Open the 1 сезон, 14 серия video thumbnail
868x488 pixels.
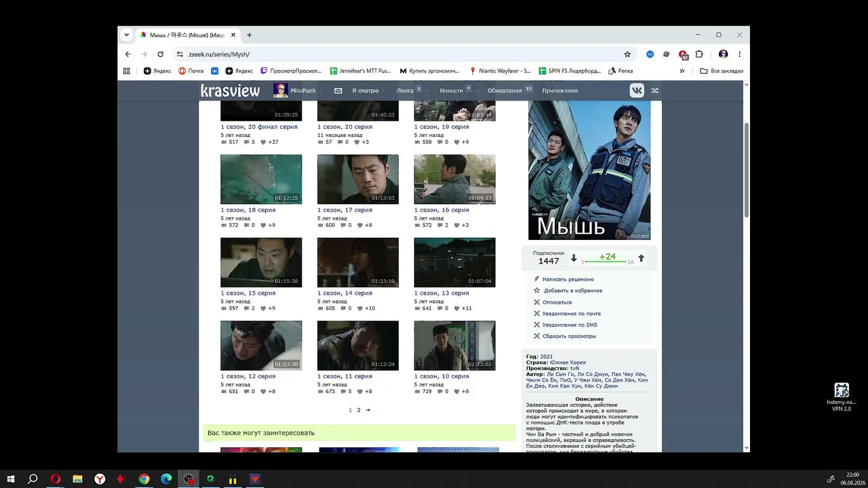358,262
